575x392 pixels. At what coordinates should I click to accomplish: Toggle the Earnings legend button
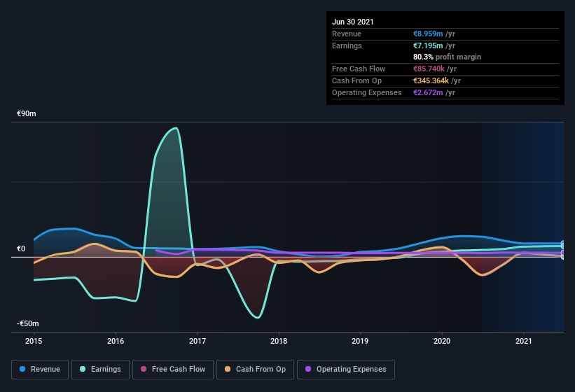(x=100, y=370)
